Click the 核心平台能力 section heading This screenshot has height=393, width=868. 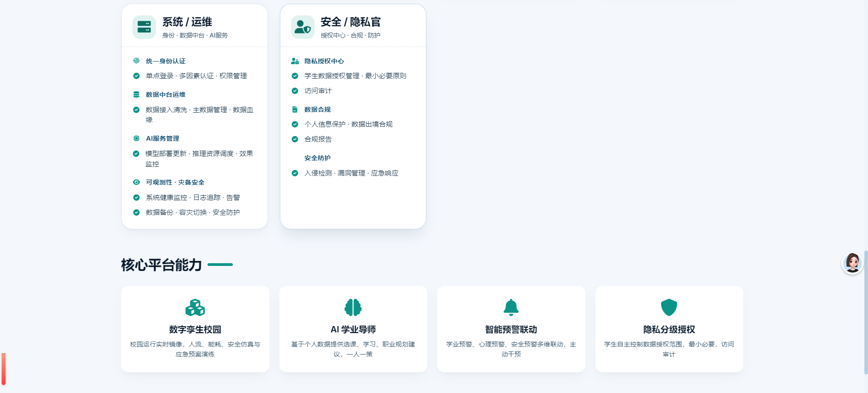tap(161, 265)
